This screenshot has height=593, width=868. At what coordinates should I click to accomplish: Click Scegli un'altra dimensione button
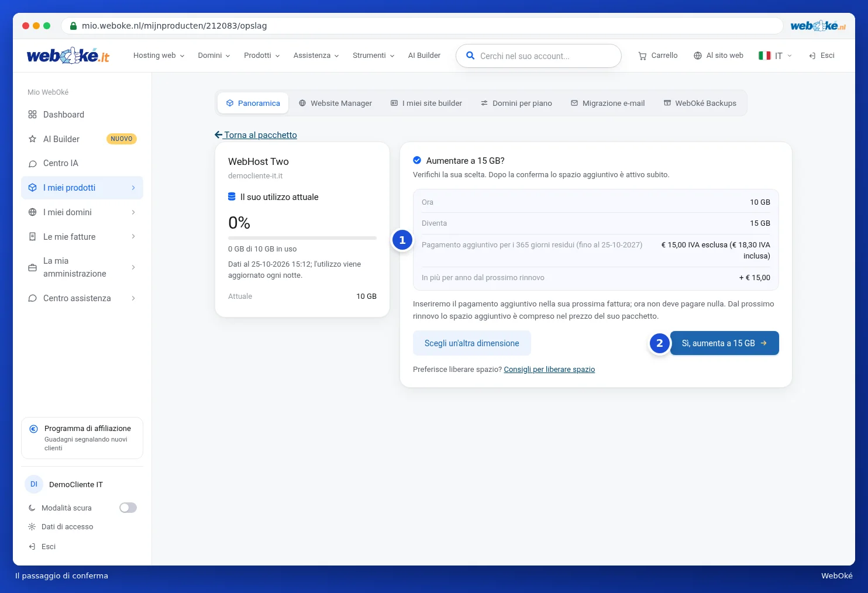pos(472,343)
